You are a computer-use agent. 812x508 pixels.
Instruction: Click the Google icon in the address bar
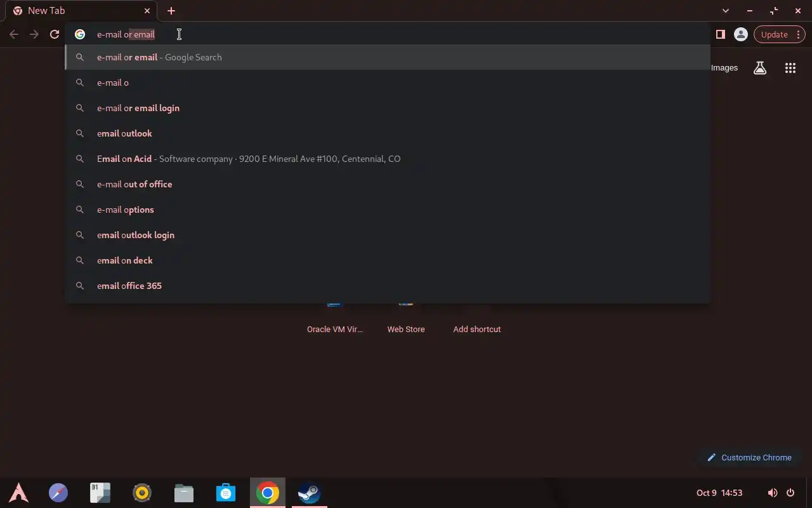pyautogui.click(x=80, y=34)
